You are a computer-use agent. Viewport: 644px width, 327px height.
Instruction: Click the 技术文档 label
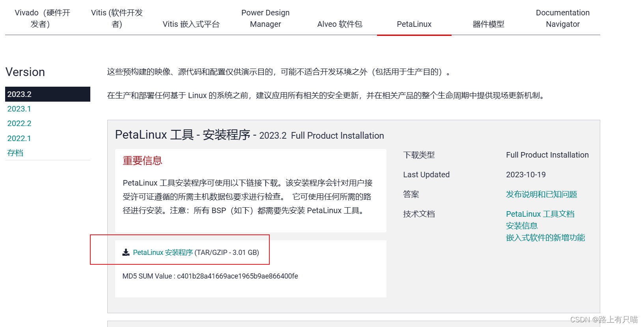click(x=419, y=214)
